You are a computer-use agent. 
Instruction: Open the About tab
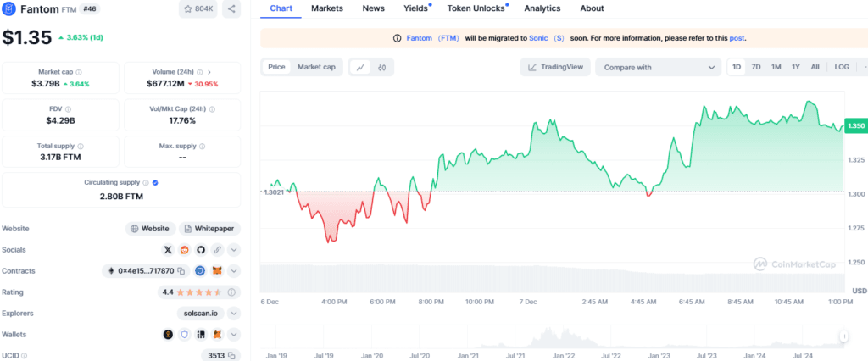592,8
